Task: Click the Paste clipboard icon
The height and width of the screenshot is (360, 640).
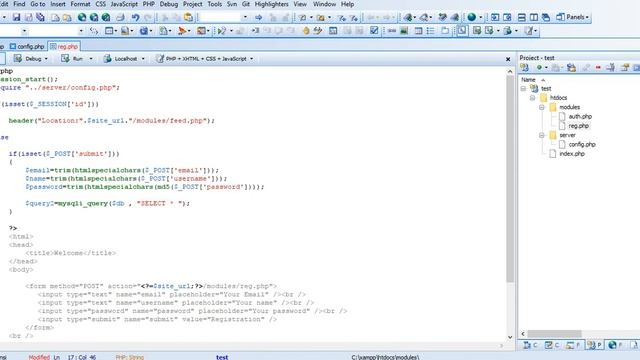Action: click(189, 18)
